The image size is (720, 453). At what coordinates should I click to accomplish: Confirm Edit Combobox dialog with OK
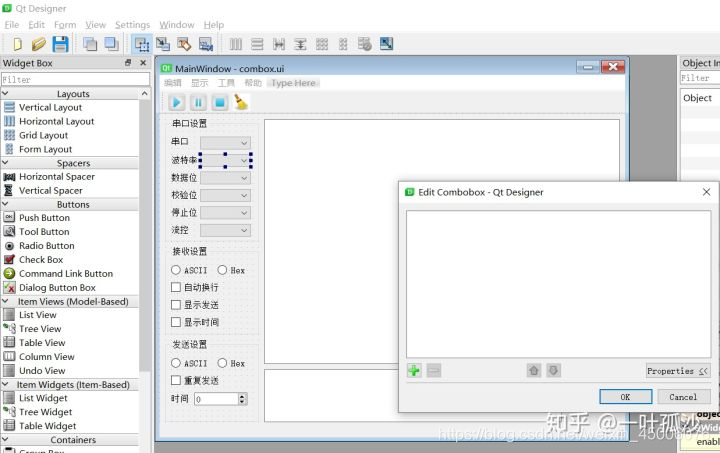[x=625, y=397]
